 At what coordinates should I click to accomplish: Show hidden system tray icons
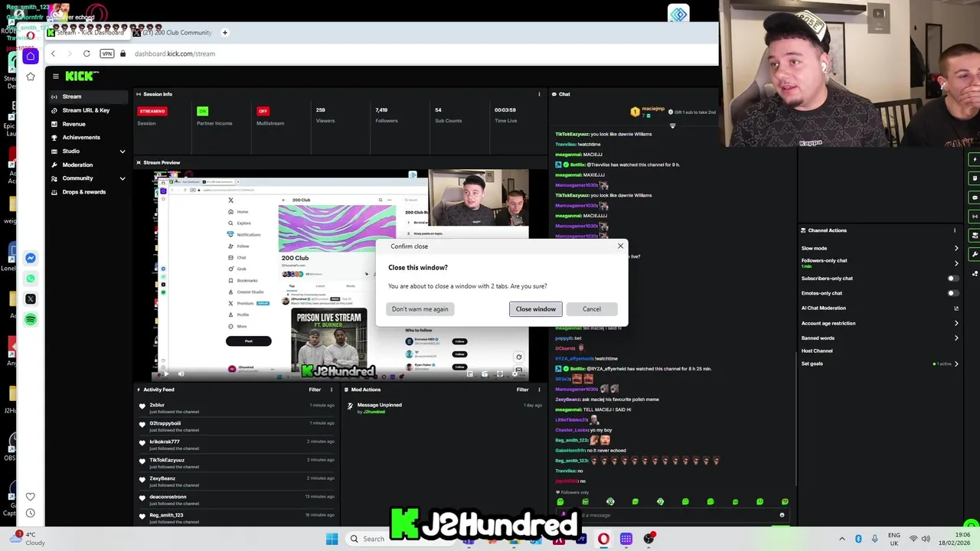(x=842, y=539)
